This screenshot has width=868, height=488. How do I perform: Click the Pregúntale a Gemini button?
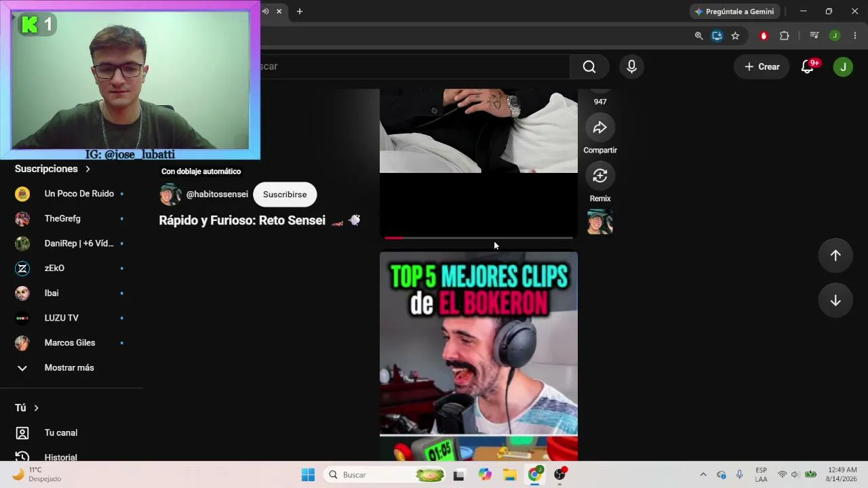[x=734, y=11]
